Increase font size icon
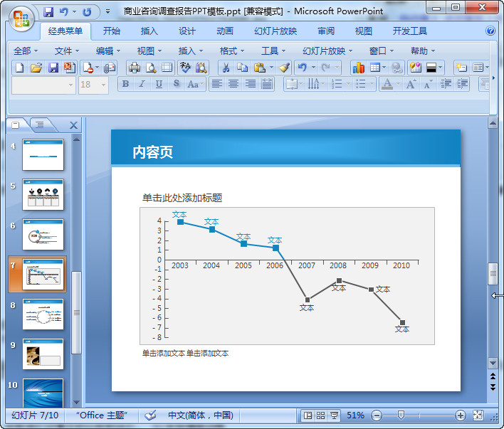This screenshot has width=504, height=429. click(411, 84)
